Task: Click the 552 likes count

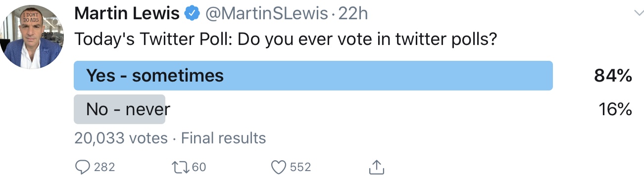Action: click(x=300, y=167)
